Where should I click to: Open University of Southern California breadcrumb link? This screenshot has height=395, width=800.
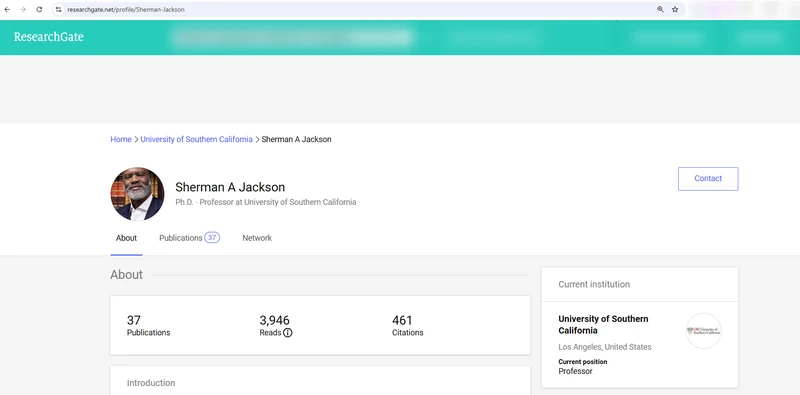[x=196, y=139]
